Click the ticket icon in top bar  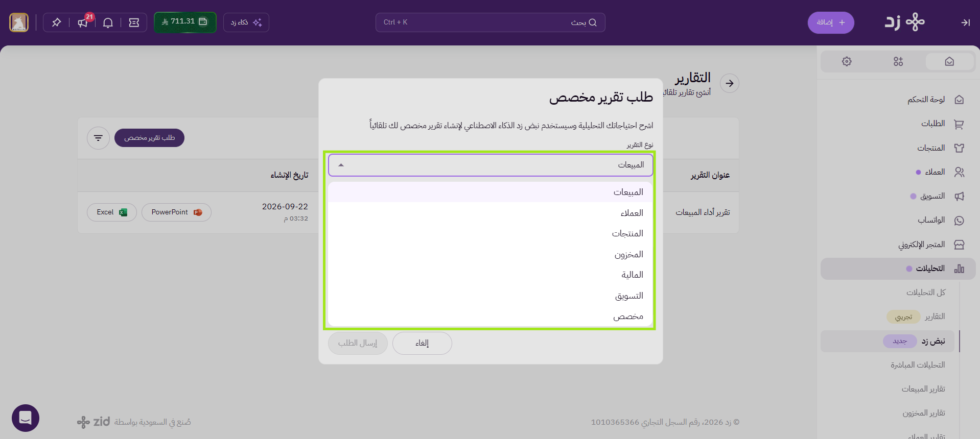134,22
